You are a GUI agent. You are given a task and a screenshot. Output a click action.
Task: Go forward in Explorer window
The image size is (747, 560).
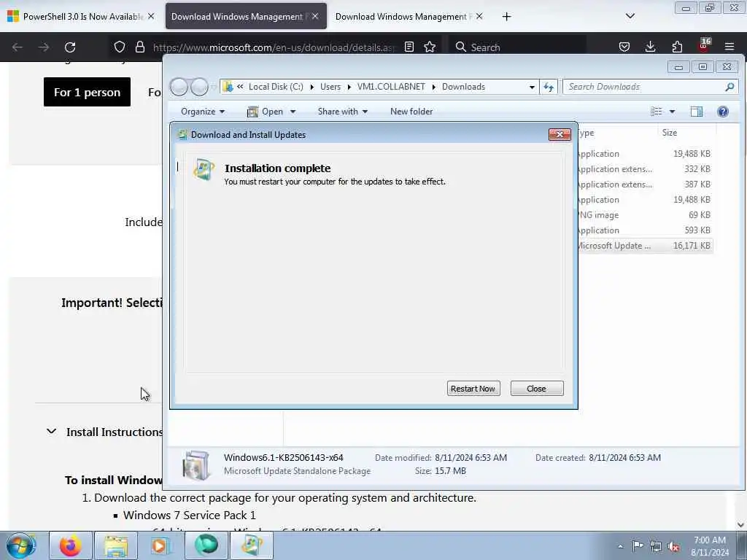pos(199,87)
